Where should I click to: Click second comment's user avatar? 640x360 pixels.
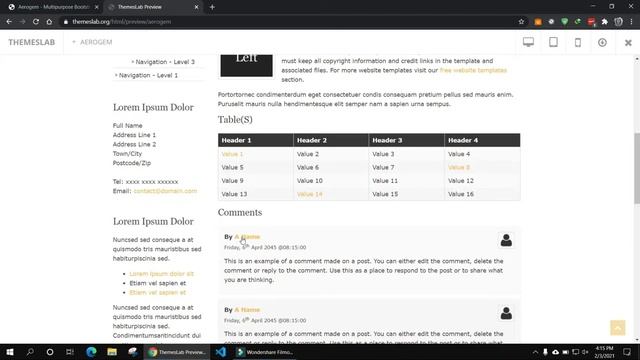506,313
